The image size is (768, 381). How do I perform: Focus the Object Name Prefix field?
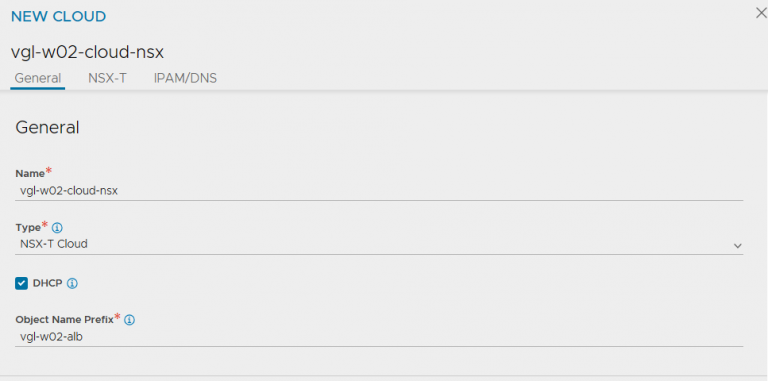pos(379,337)
